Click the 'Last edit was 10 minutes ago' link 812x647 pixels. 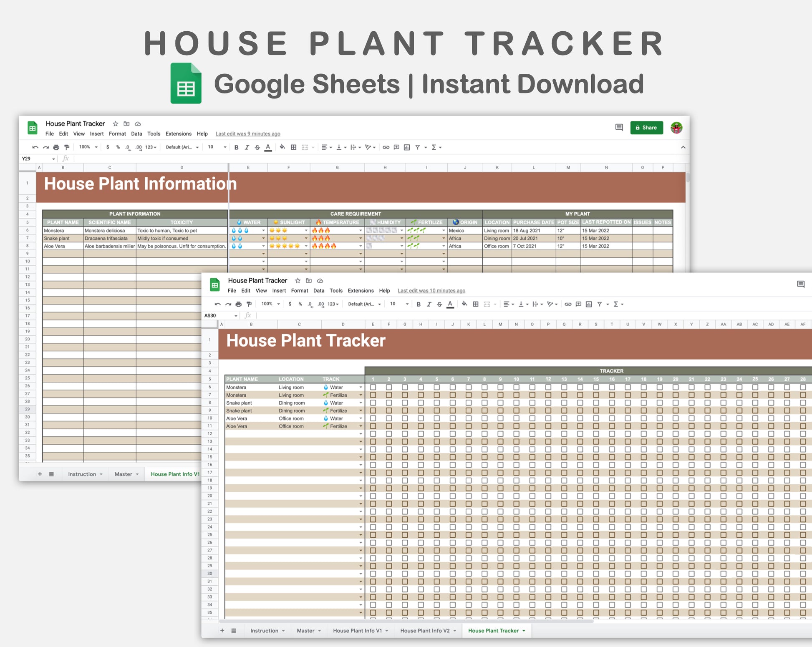(431, 291)
